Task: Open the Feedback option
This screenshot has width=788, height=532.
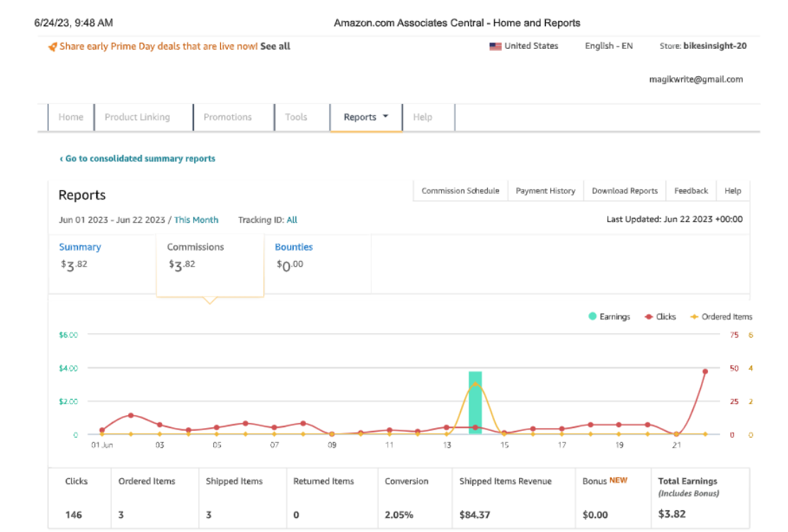Action: point(691,191)
